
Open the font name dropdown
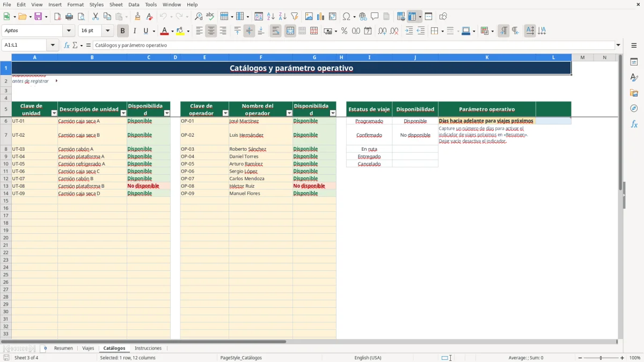(69, 31)
